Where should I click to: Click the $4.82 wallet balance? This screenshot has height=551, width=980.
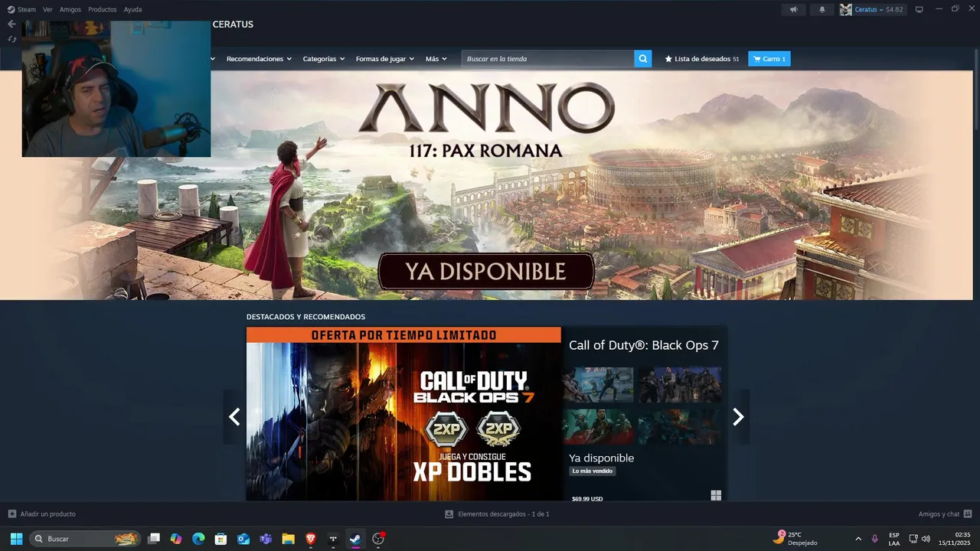(894, 9)
